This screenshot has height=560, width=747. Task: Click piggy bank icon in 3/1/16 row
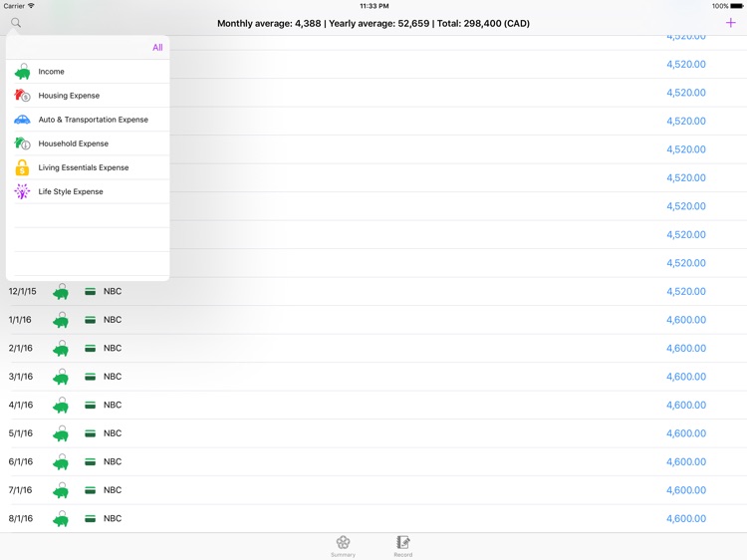(61, 377)
